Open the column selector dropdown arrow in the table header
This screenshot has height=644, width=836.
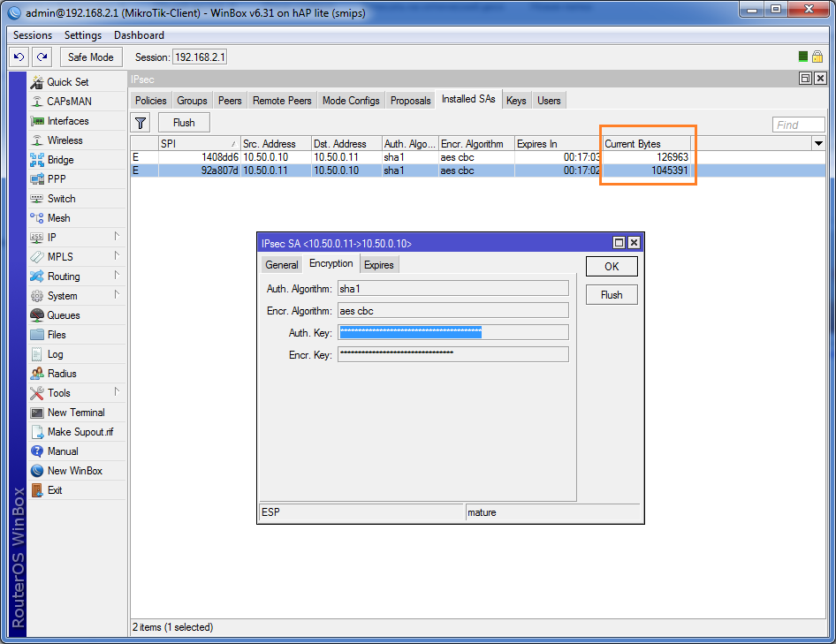819,143
